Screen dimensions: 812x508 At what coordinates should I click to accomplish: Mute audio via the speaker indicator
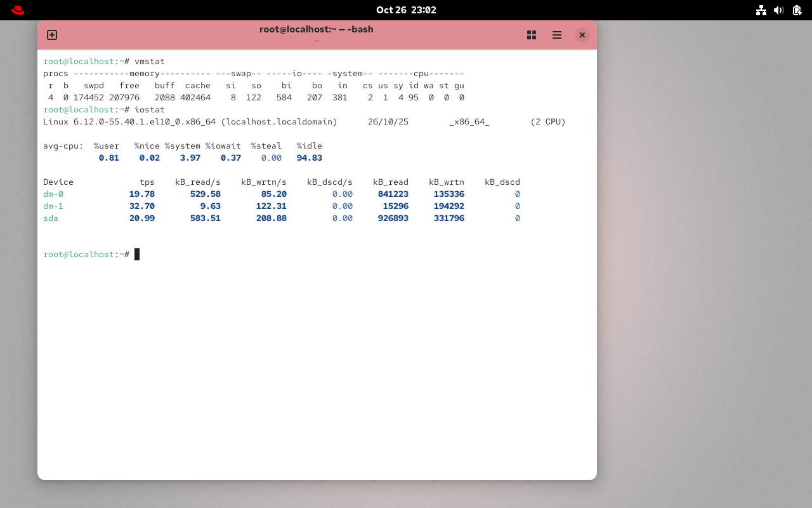(778, 10)
